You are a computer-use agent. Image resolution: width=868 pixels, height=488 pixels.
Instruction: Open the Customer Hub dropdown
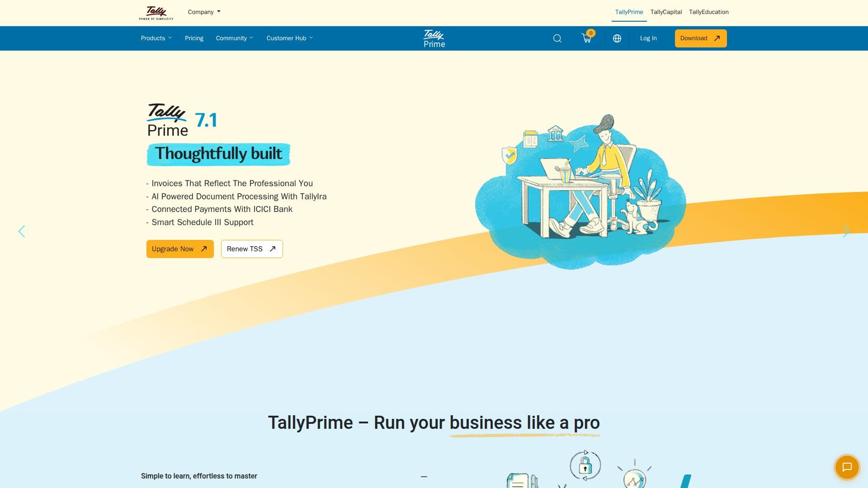pyautogui.click(x=289, y=38)
